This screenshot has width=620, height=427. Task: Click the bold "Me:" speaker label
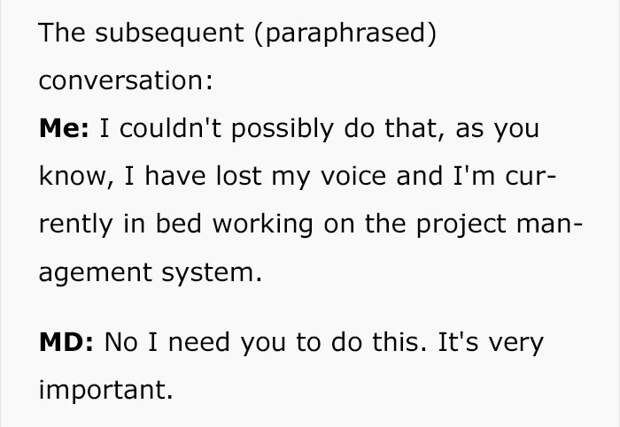coord(62,129)
